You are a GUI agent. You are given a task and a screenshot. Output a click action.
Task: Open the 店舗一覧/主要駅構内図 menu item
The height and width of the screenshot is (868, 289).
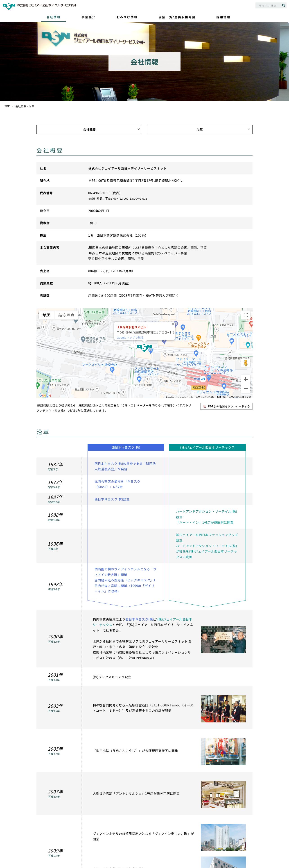177,17
